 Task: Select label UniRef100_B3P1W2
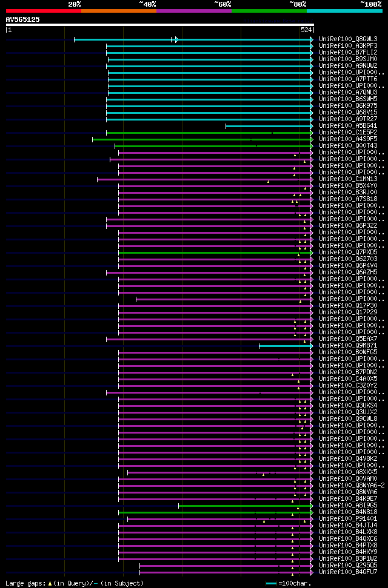coord(348,559)
